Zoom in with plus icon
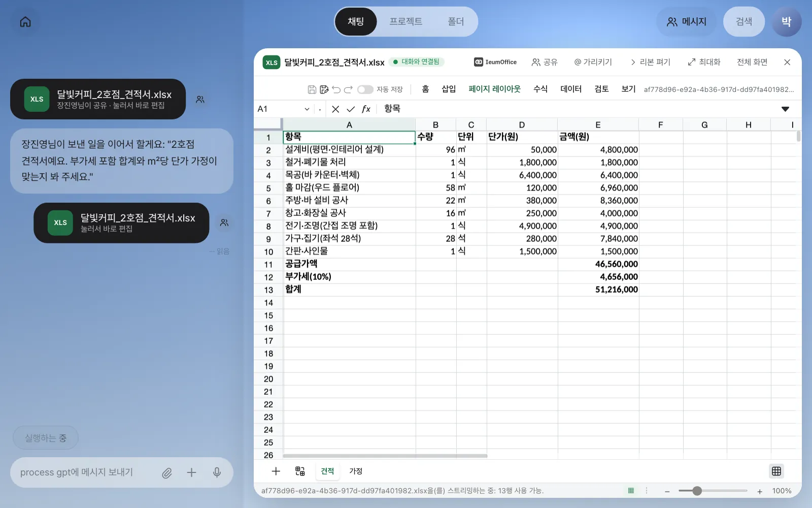This screenshot has height=508, width=812. pyautogui.click(x=760, y=491)
